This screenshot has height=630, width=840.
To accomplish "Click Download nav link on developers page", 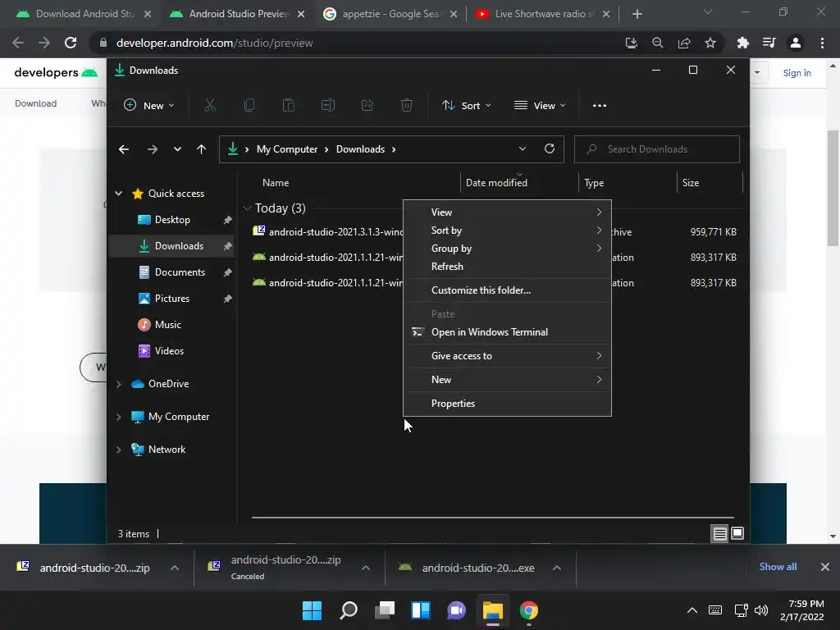I will tap(35, 103).
